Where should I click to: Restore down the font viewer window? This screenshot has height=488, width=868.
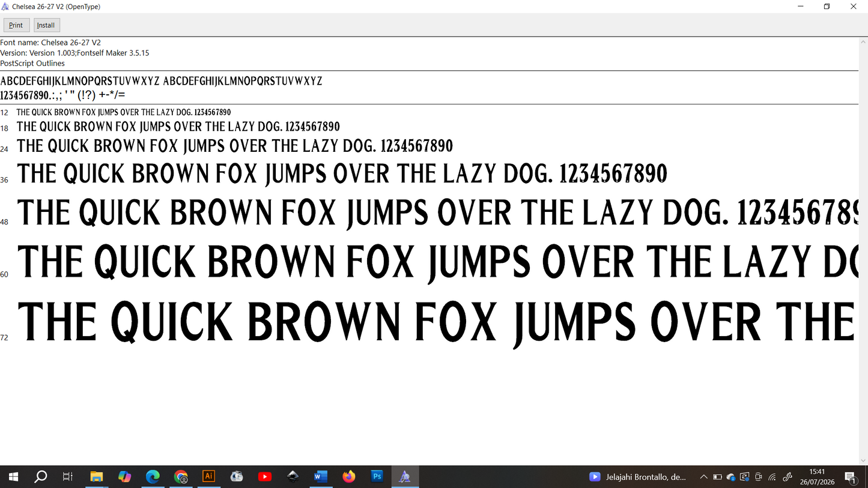[827, 7]
